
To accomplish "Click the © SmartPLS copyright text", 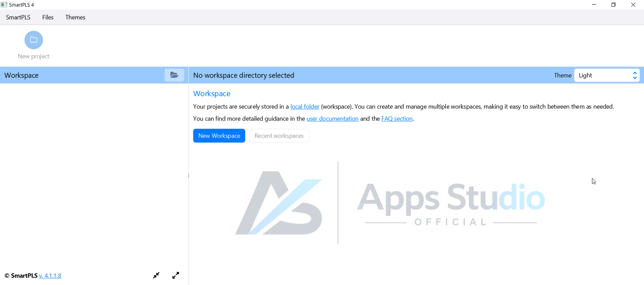I will [x=21, y=276].
